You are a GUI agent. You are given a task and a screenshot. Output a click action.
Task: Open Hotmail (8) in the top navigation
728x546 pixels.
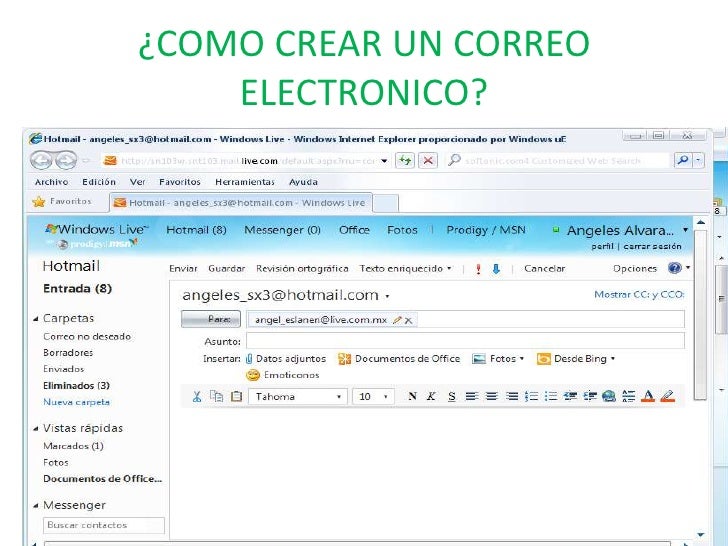point(196,230)
